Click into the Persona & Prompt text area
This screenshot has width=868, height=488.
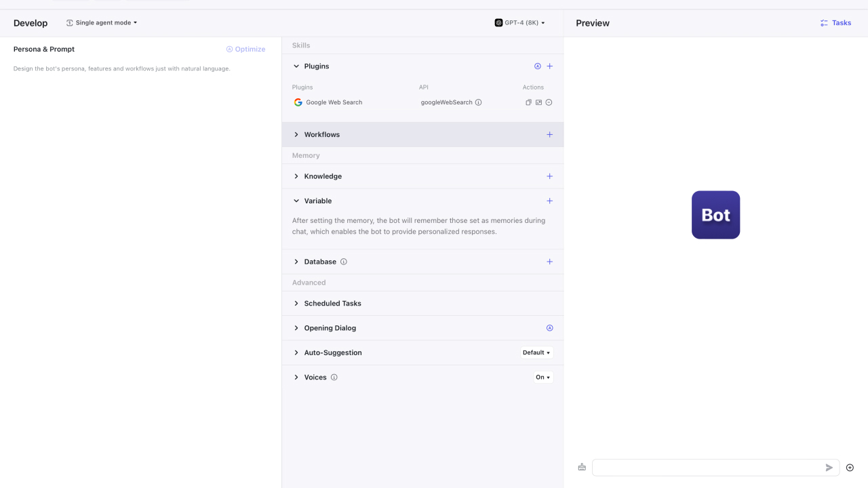[140, 271]
